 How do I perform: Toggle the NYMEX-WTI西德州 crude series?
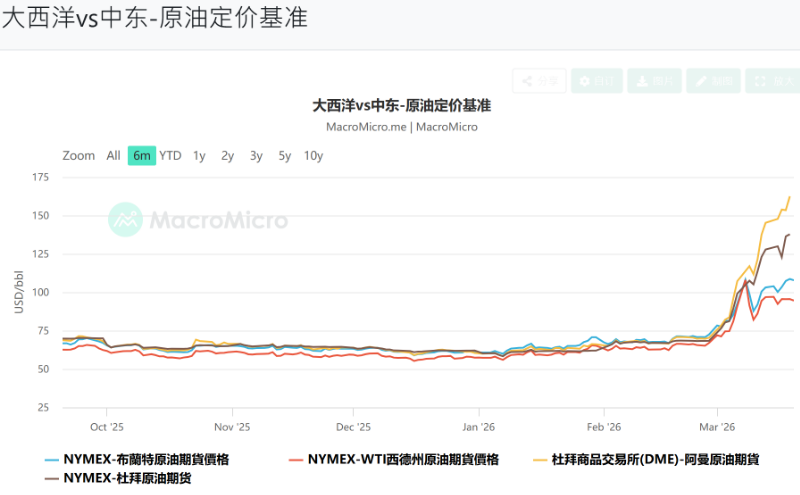[x=402, y=459]
